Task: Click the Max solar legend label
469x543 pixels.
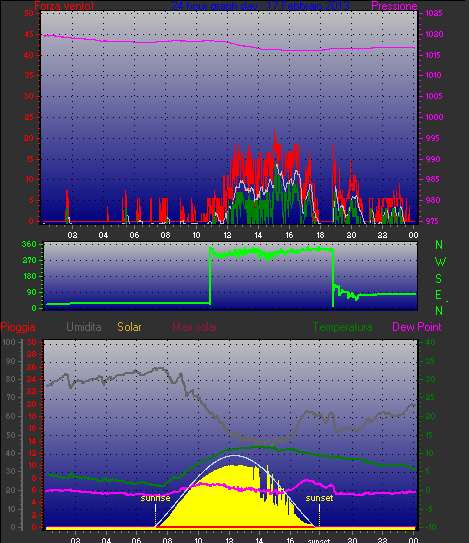Action: [x=195, y=327]
